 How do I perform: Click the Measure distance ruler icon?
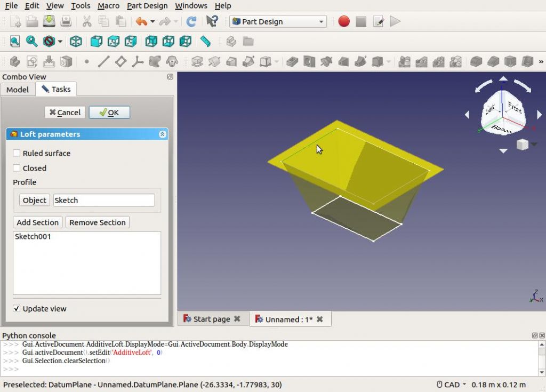click(205, 41)
